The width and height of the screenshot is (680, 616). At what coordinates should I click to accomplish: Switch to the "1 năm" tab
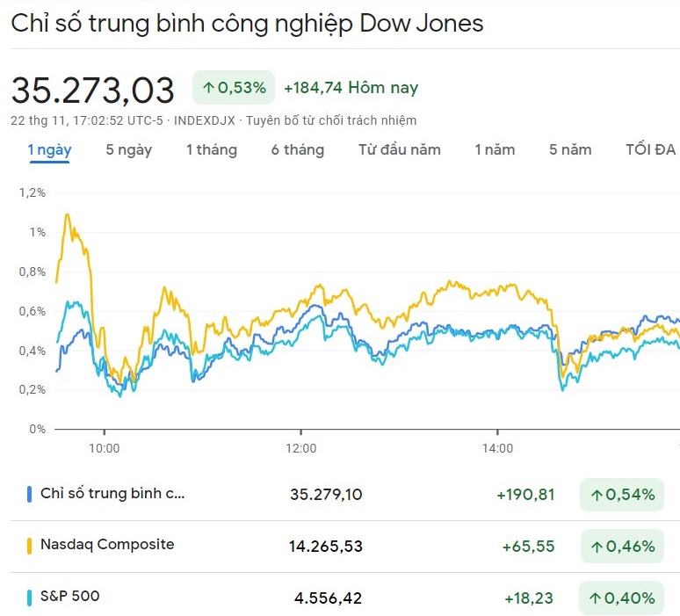pos(495,149)
